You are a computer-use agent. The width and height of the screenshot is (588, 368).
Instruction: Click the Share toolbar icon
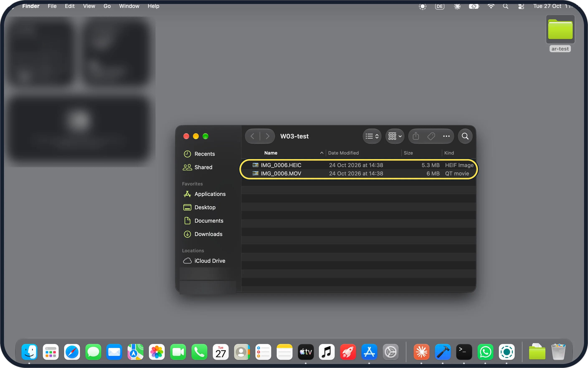tap(416, 136)
